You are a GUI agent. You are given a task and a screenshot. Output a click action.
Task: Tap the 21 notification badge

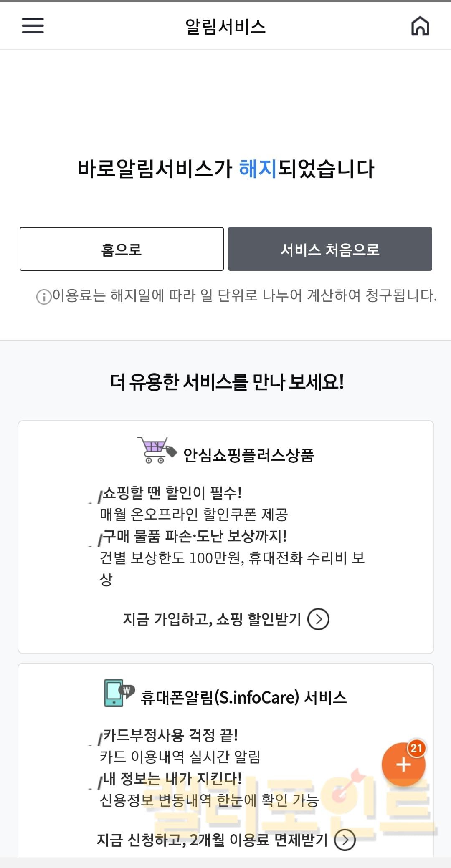pos(416,748)
